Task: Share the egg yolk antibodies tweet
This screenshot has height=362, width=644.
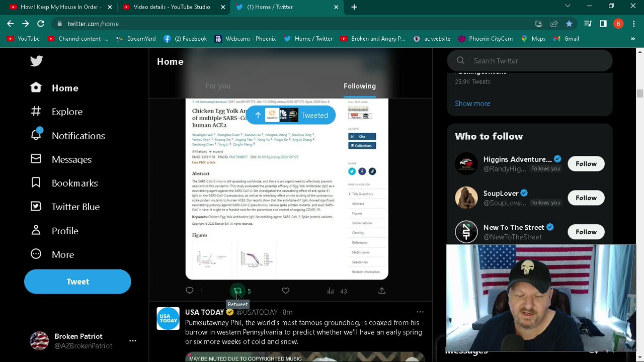Action: [382, 291]
